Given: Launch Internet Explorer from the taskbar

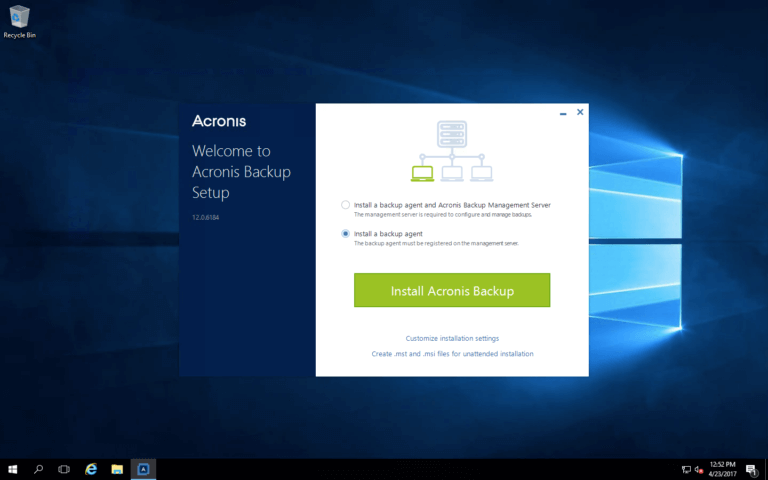Looking at the screenshot, I should click(x=91, y=469).
